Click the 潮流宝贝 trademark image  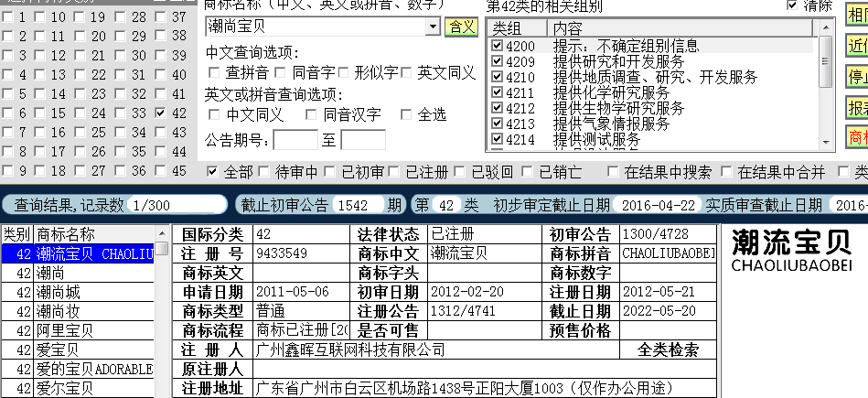pyautogui.click(x=791, y=251)
